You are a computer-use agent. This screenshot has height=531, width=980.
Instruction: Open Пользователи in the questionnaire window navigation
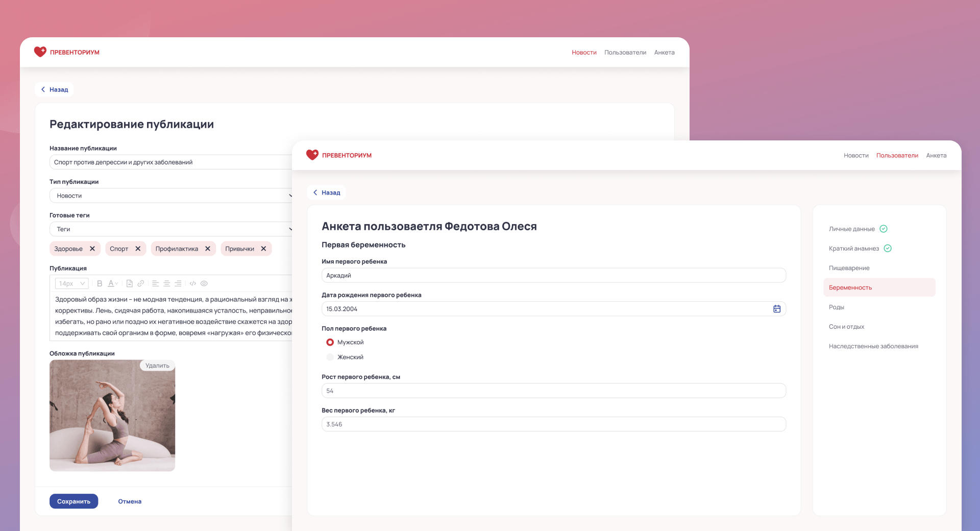pos(897,156)
